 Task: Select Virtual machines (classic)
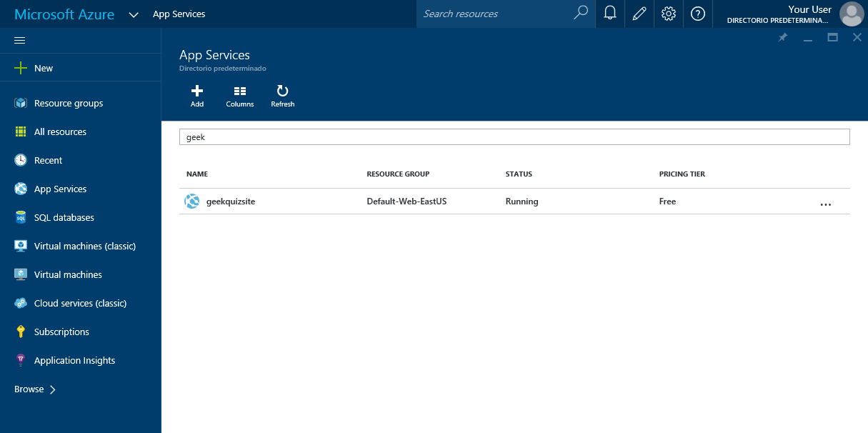[x=84, y=246]
